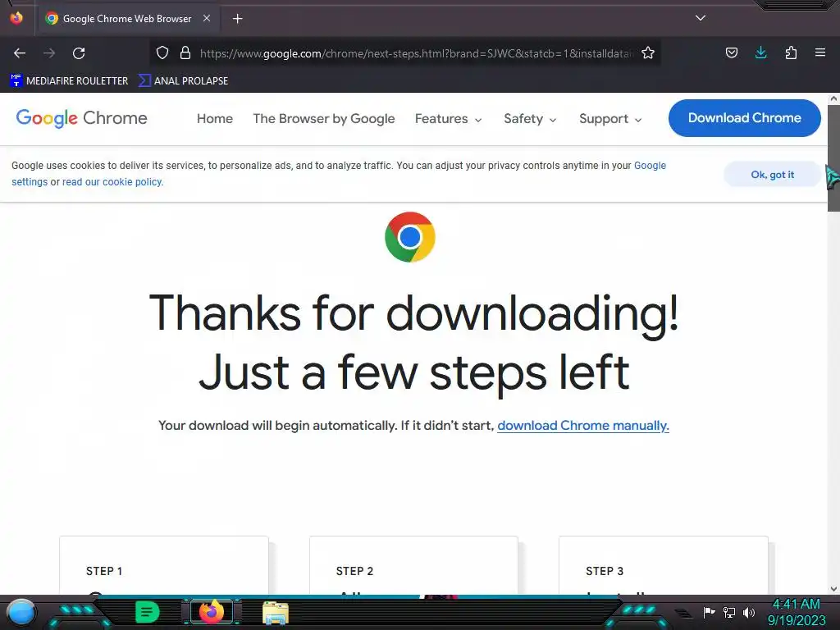
Task: Expand the Features dropdown menu
Action: [x=449, y=118]
